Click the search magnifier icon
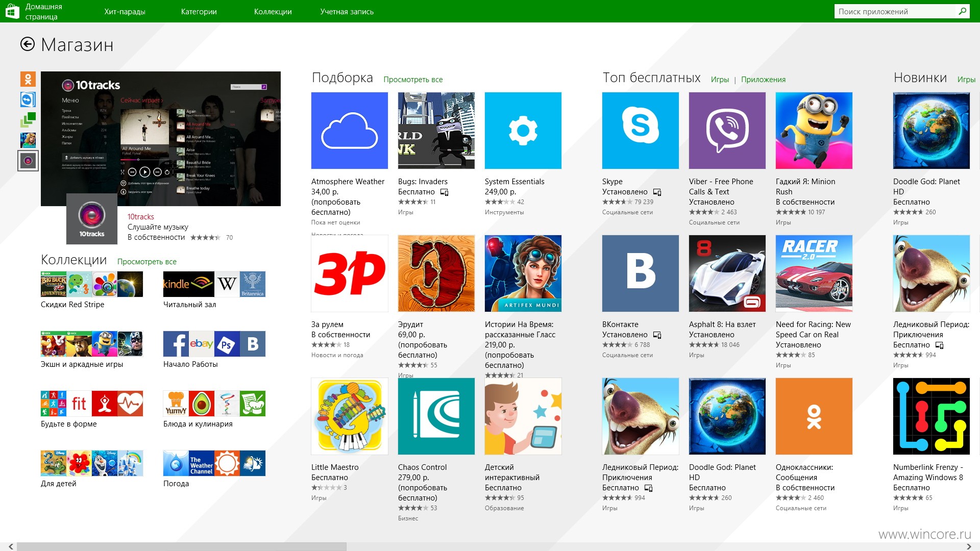 point(962,11)
